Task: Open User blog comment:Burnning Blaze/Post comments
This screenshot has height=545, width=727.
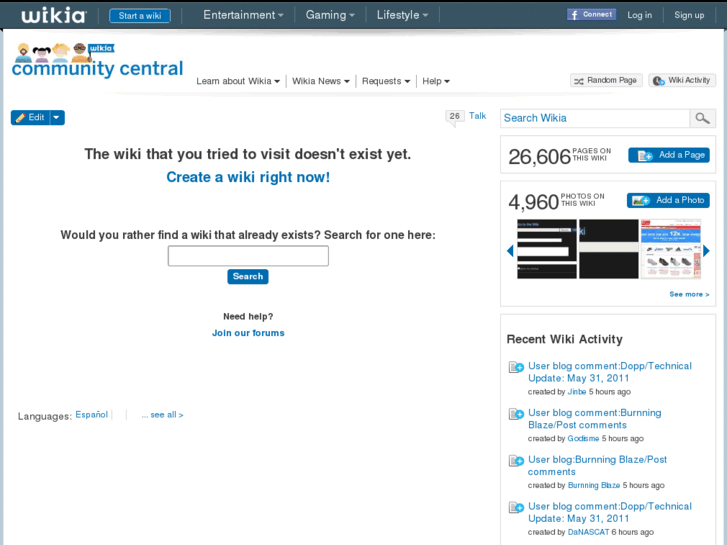Action: (594, 419)
